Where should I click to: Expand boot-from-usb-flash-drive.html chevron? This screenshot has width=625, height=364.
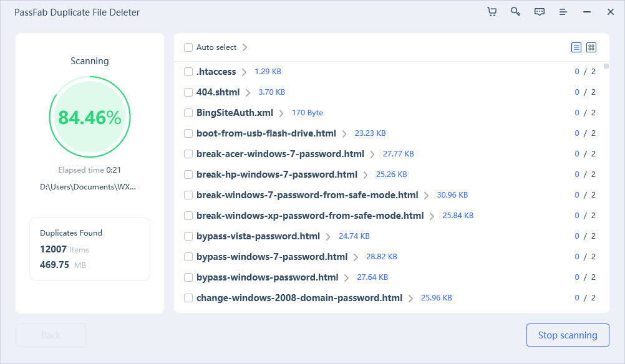click(x=344, y=133)
